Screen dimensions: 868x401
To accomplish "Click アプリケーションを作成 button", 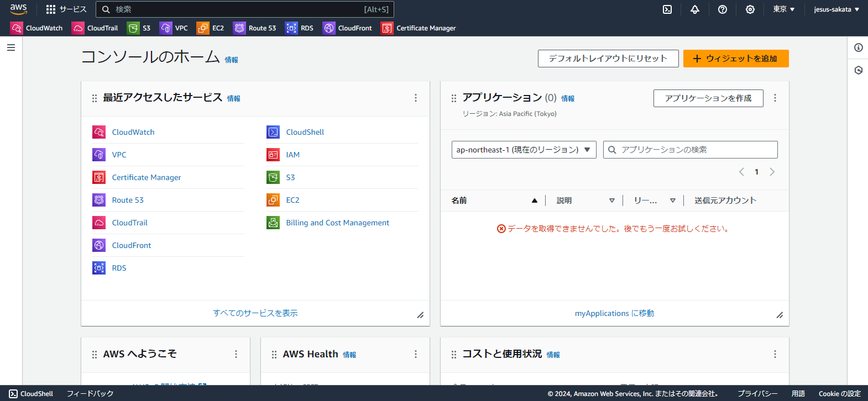I will [708, 98].
